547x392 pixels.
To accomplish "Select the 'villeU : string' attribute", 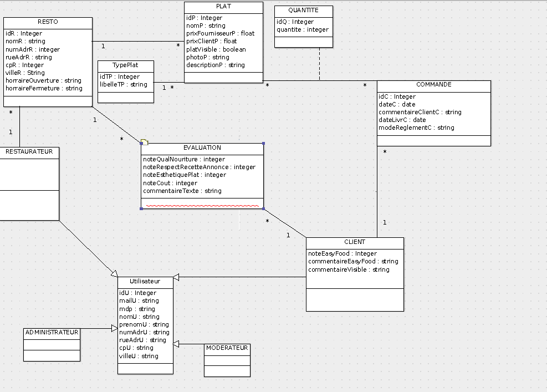I will (139, 356).
